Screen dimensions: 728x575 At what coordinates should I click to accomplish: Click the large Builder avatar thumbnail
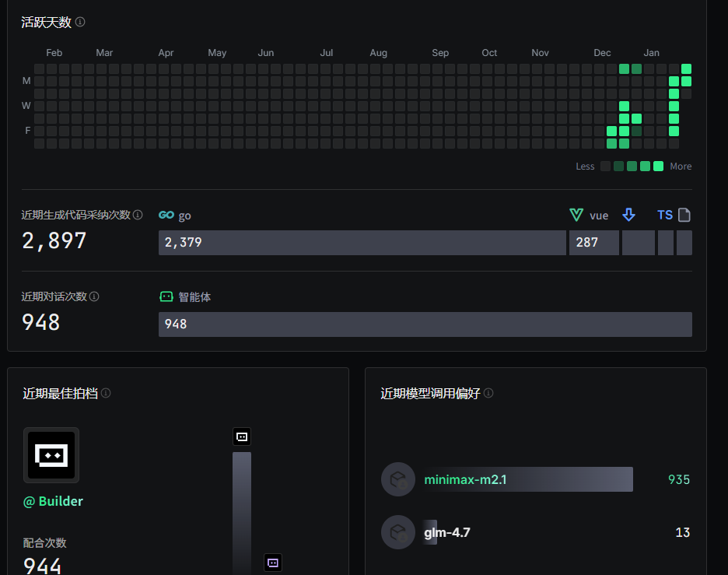(x=51, y=455)
